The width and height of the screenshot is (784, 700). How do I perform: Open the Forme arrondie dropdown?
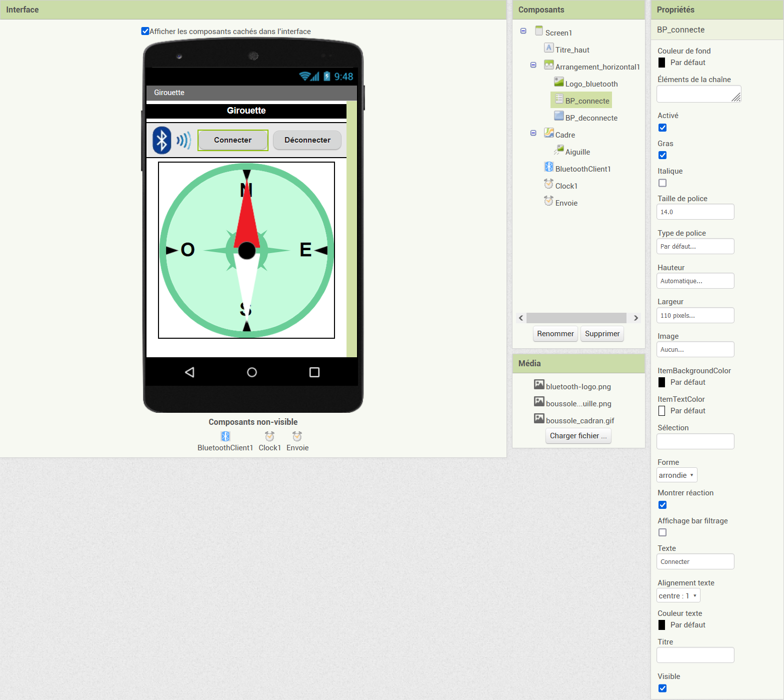point(676,475)
